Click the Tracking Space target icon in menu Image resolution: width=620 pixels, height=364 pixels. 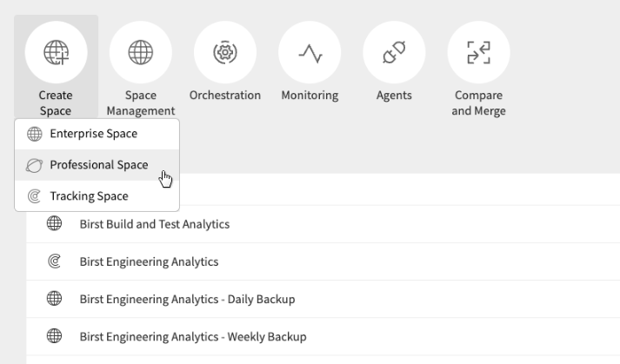pos(35,196)
